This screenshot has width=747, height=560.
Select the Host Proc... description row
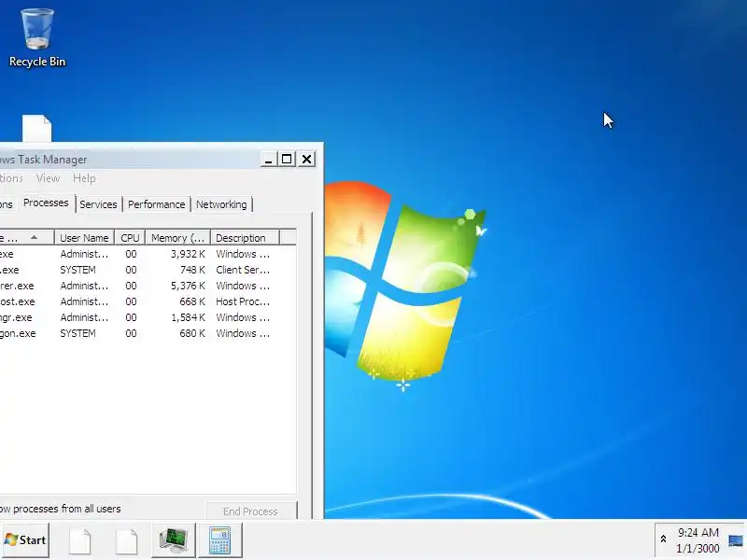tap(243, 301)
